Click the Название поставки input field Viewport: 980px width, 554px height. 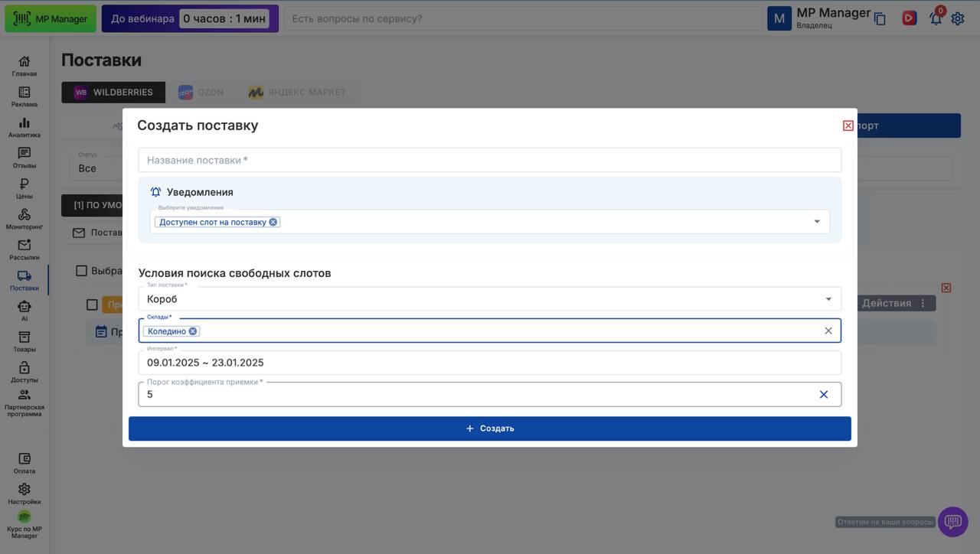point(489,160)
